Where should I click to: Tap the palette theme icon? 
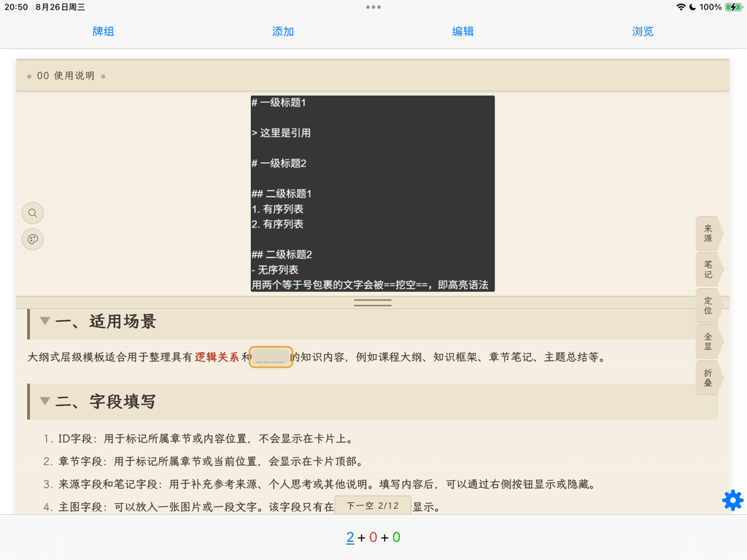point(33,239)
